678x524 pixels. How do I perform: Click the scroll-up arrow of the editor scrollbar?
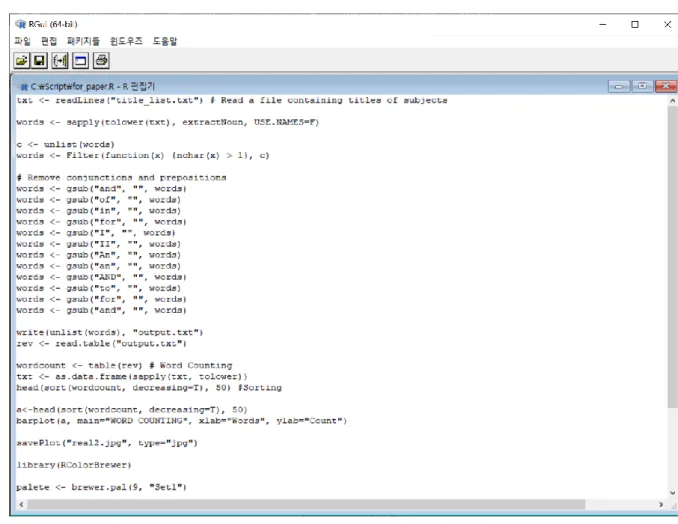pyautogui.click(x=672, y=101)
